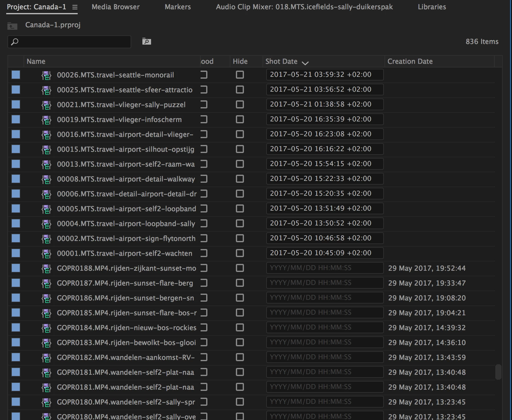The width and height of the screenshot is (512, 420).
Task: Toggle Hide checkbox for 00016.MTS.travel-airport-detail-vlieger
Action: (240, 134)
